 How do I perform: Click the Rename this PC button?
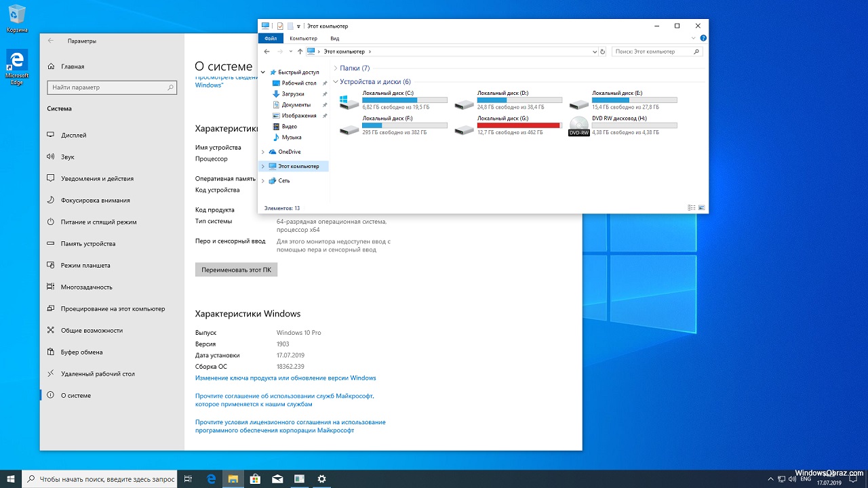point(236,269)
